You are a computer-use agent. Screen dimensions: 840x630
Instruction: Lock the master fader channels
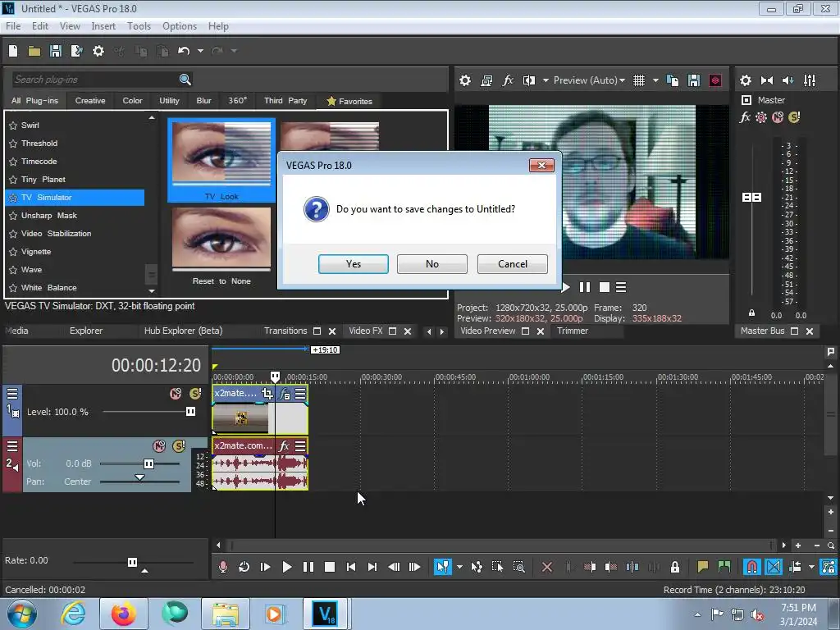click(x=751, y=313)
